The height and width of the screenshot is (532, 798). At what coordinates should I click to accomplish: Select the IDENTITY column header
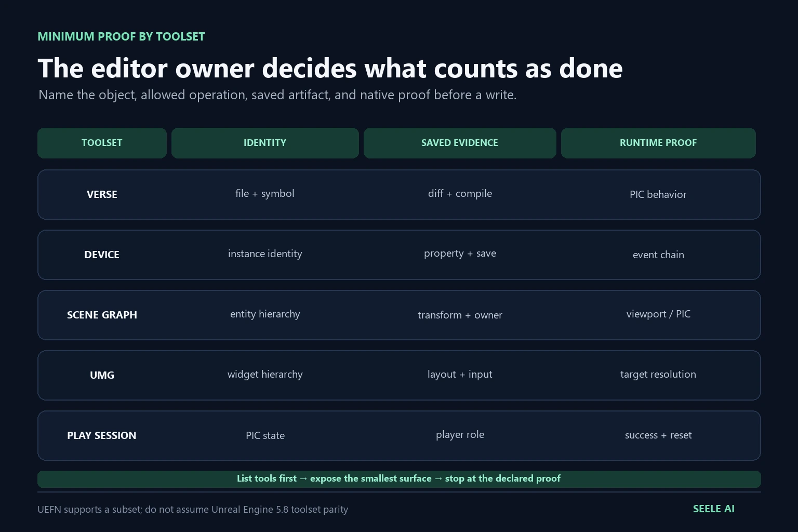pyautogui.click(x=265, y=143)
